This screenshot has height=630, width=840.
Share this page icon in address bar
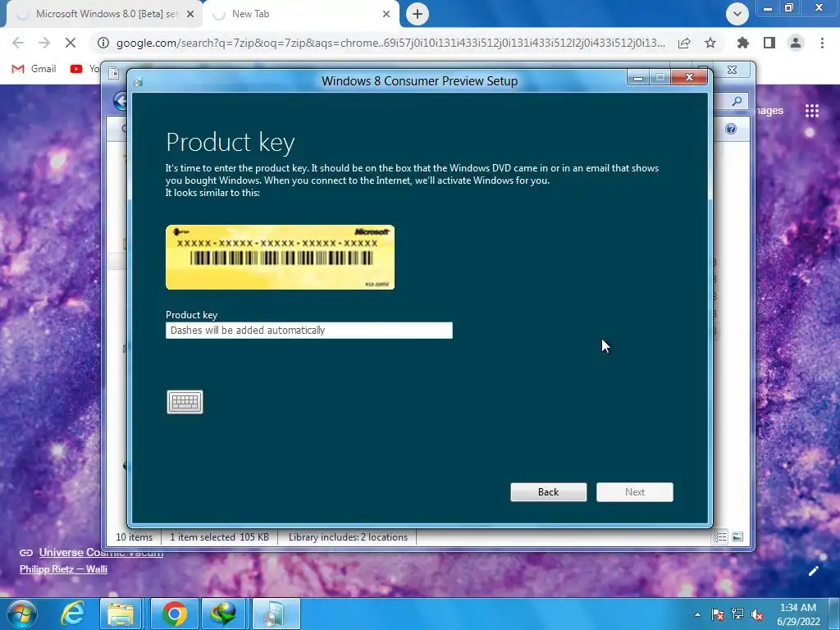pyautogui.click(x=684, y=43)
